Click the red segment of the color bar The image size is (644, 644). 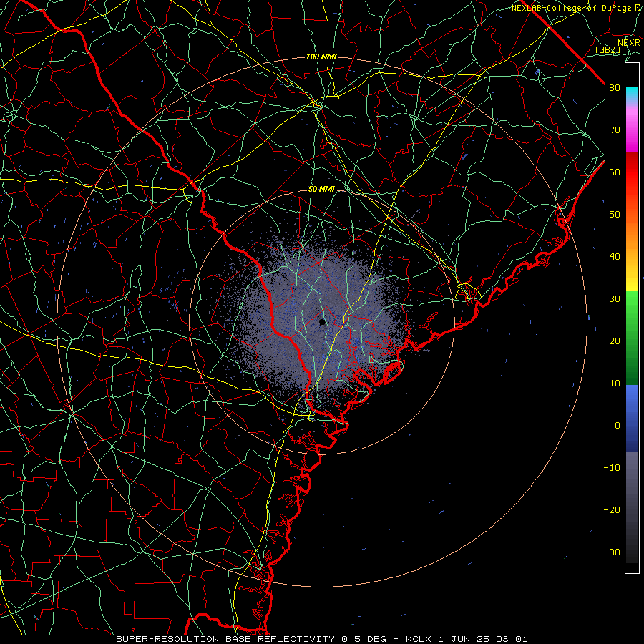point(632,172)
